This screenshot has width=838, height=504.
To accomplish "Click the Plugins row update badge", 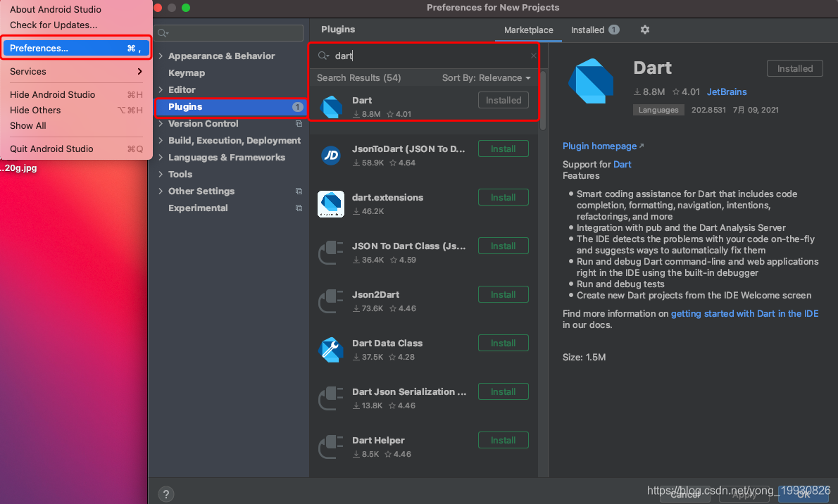I will pos(298,107).
